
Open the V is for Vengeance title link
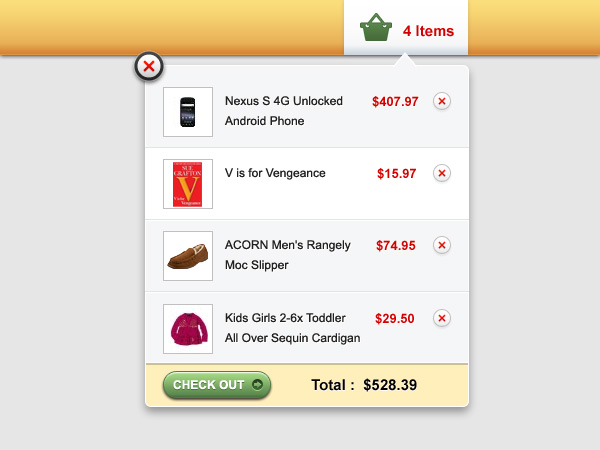[x=275, y=173]
